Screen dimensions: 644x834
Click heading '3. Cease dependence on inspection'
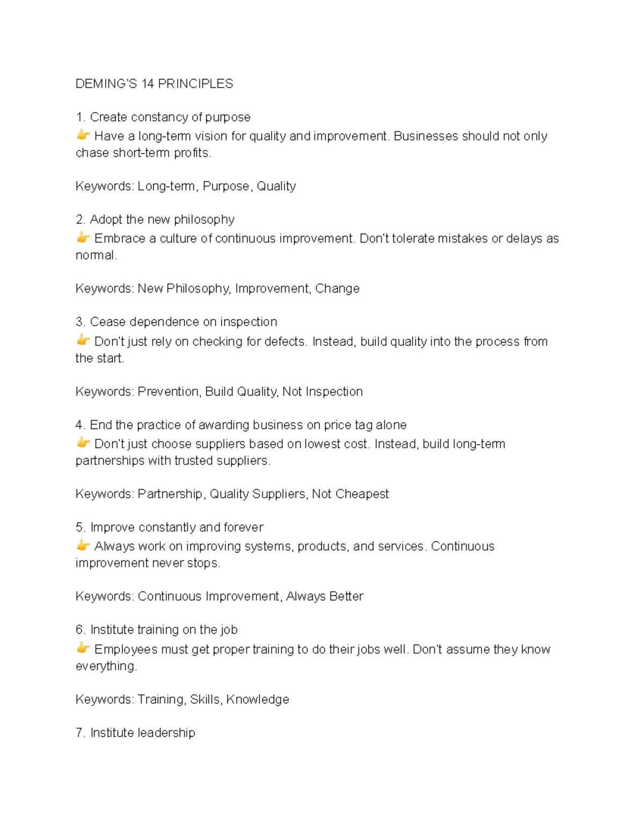tap(177, 322)
